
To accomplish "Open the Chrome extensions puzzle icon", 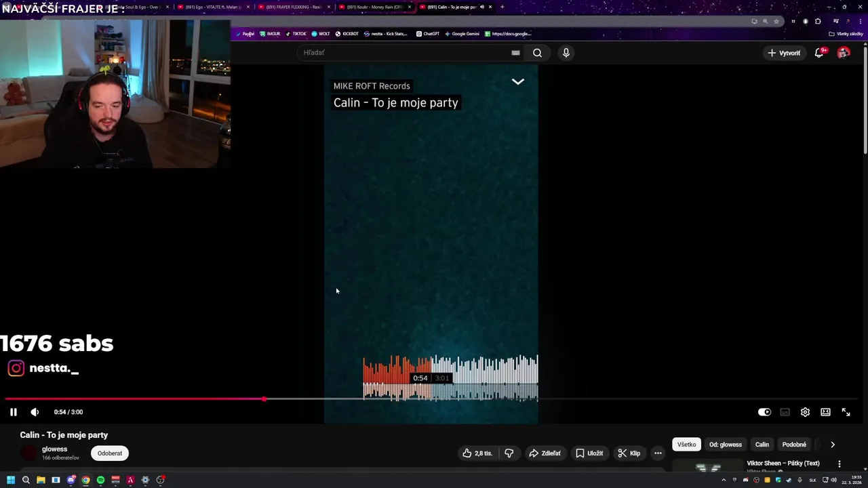I will point(818,21).
